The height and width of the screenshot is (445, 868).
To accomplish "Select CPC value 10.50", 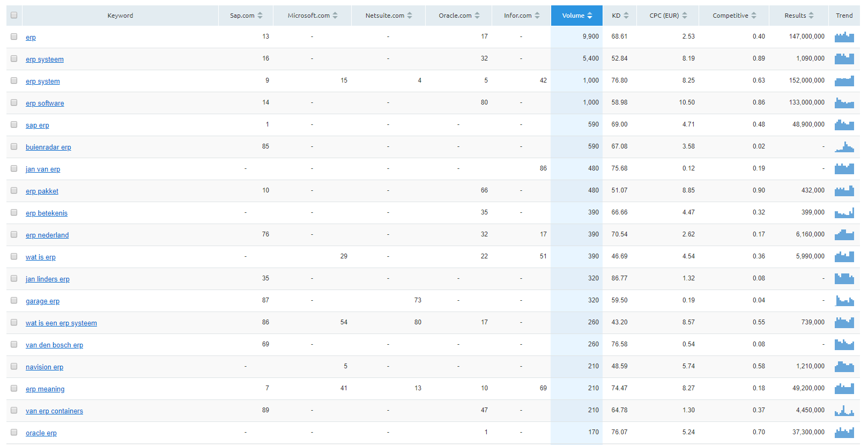I will (x=687, y=102).
